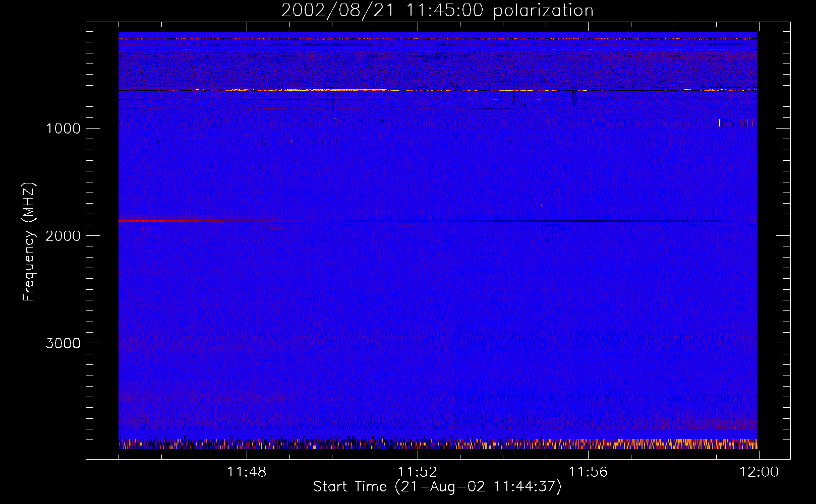
Task: Click the 1000 frequency tick label
Action: pos(64,129)
